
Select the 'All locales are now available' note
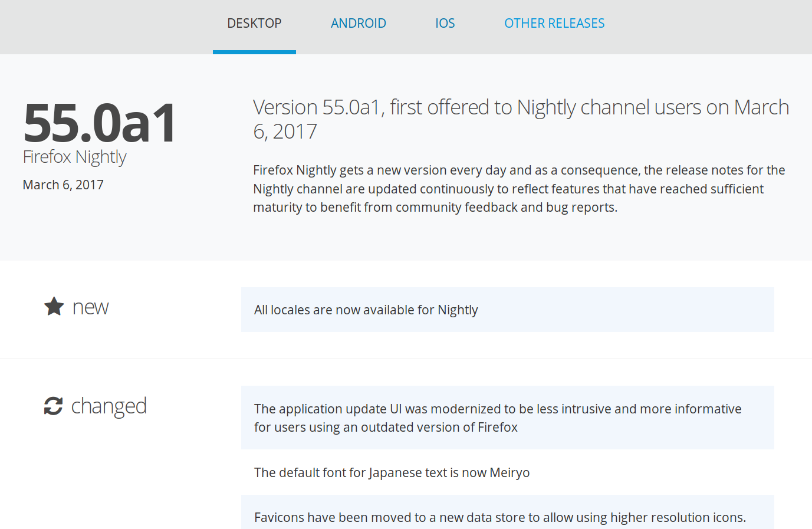(366, 310)
